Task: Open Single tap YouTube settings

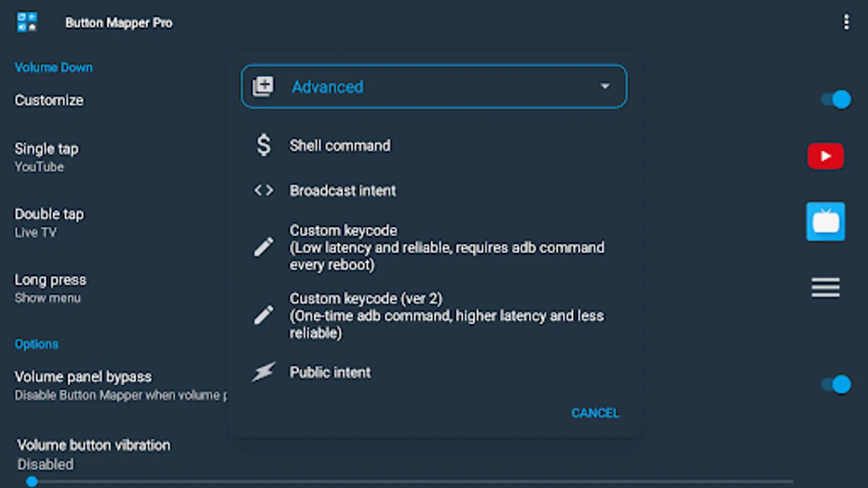Action: [46, 156]
